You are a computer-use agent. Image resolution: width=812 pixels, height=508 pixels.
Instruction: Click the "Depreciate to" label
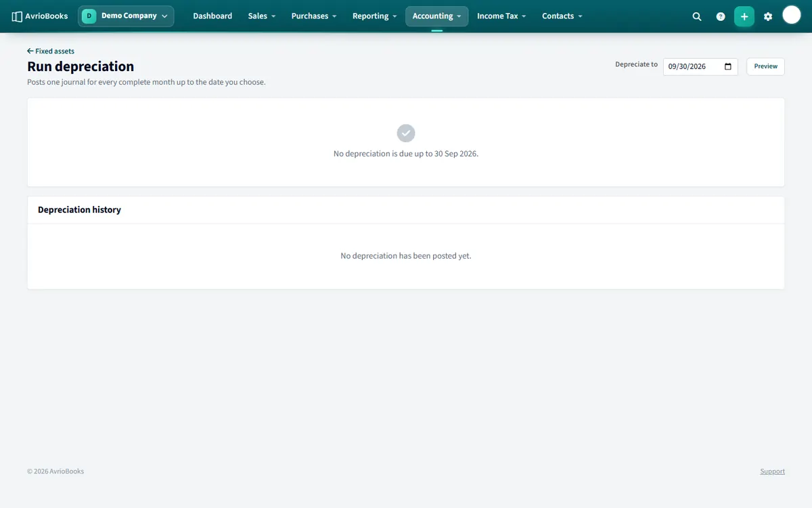coord(636,64)
